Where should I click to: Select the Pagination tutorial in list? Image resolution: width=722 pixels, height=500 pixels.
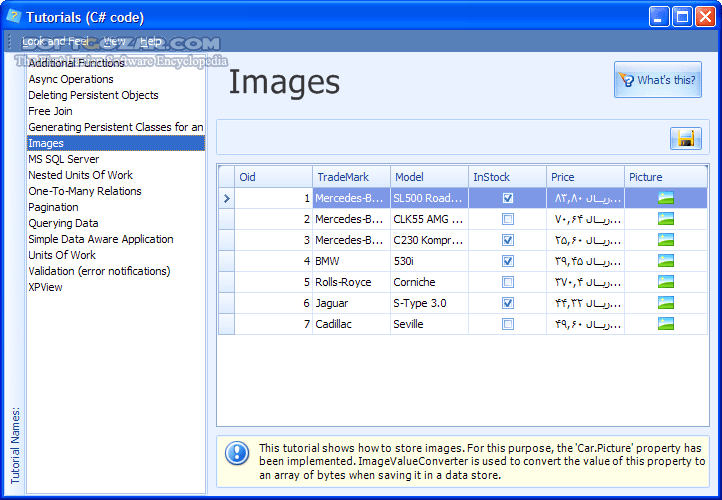tap(54, 207)
